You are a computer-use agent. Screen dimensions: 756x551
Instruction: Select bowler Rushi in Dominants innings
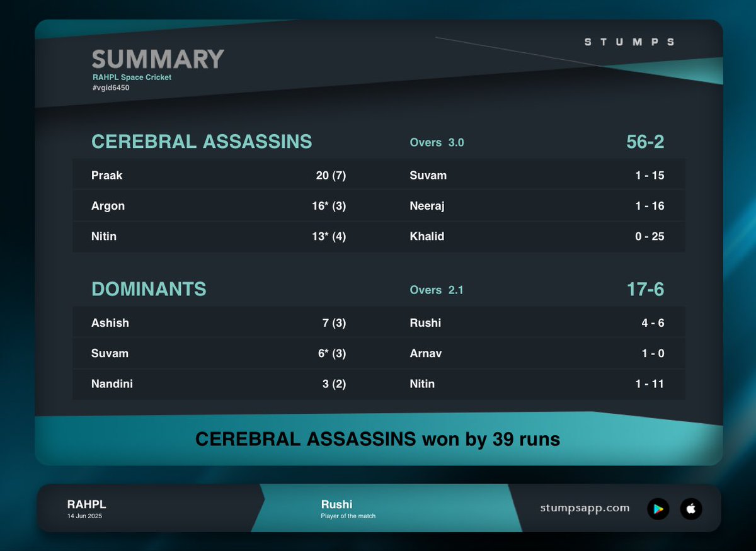pos(425,322)
